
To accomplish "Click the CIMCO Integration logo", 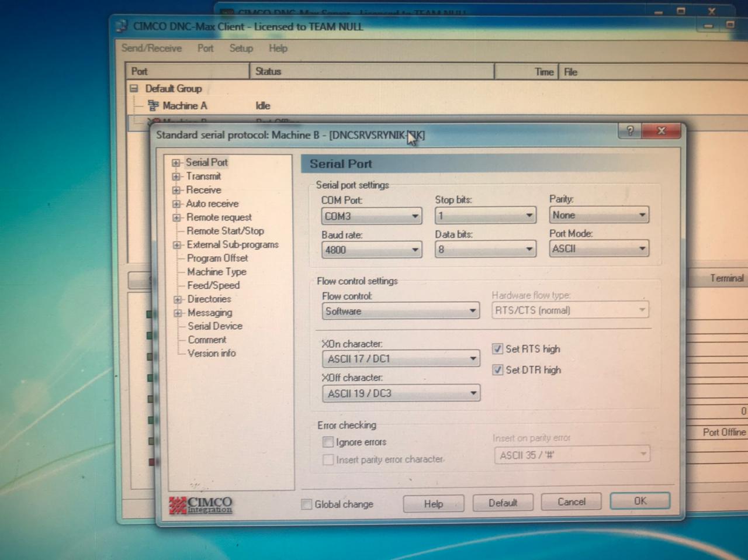I will pos(200,505).
